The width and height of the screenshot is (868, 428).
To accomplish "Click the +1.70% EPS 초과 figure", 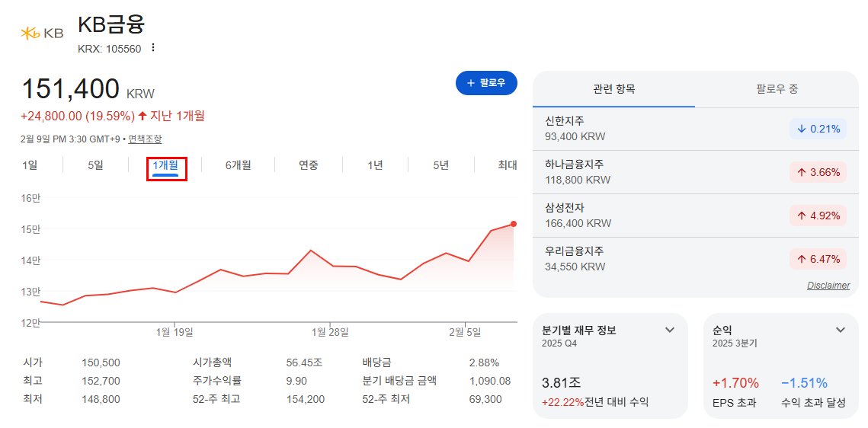I will [735, 382].
